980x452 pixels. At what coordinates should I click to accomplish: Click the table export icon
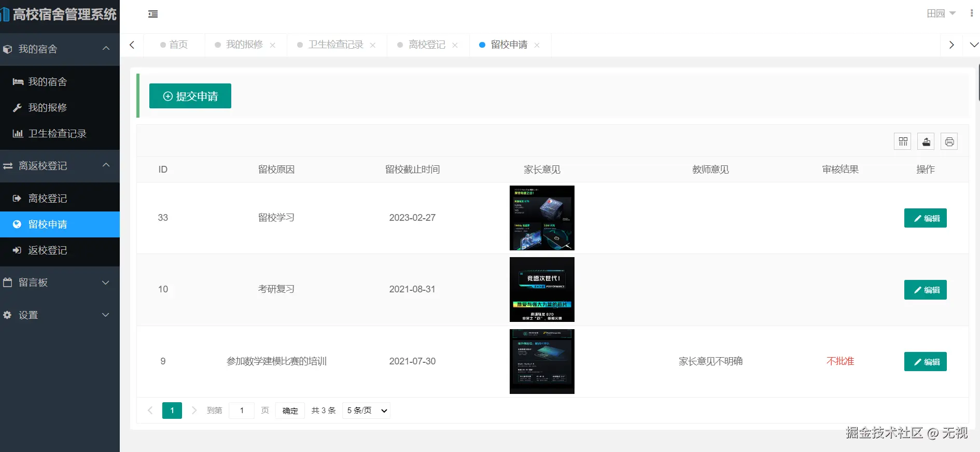926,142
